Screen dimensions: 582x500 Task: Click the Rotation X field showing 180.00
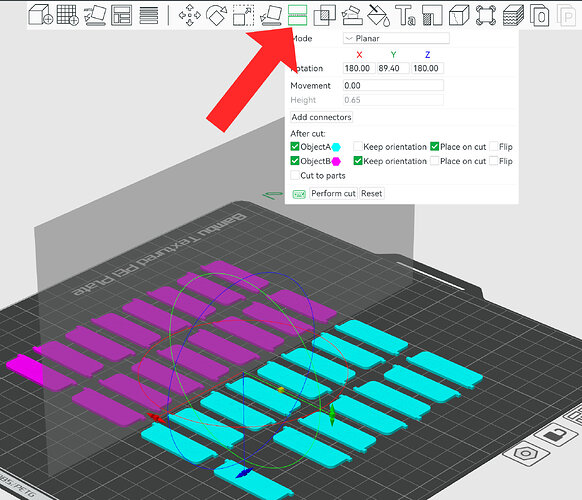point(359,68)
